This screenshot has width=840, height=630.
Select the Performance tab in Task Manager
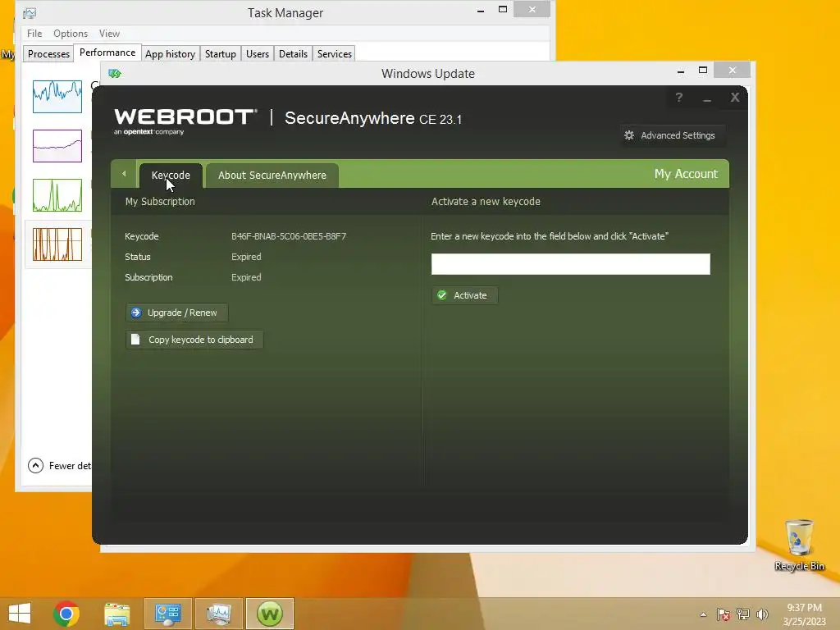tap(107, 52)
